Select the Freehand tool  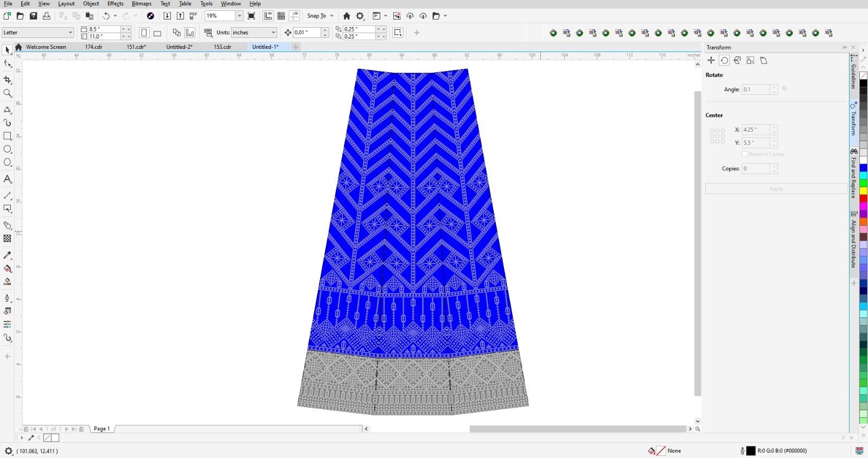[x=8, y=110]
